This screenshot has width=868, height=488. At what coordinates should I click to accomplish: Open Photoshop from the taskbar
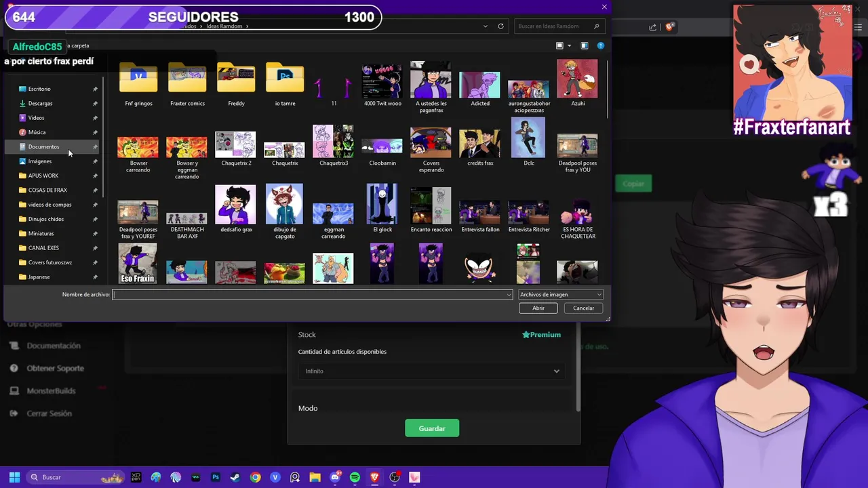point(216,477)
